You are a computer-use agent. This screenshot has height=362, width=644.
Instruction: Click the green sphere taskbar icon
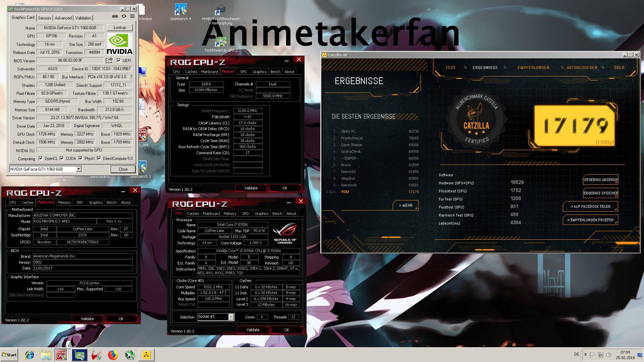point(129,355)
